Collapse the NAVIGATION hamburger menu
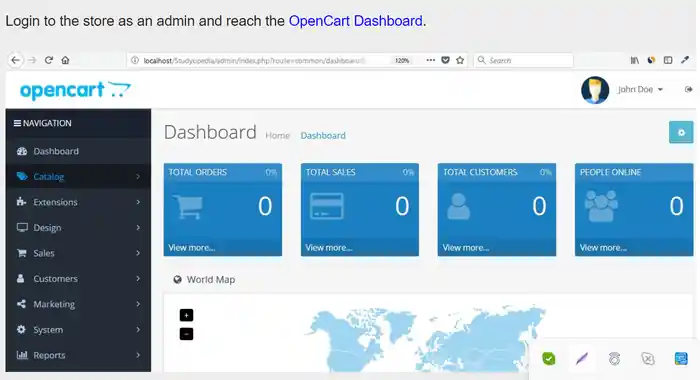The height and width of the screenshot is (380, 700). (17, 123)
